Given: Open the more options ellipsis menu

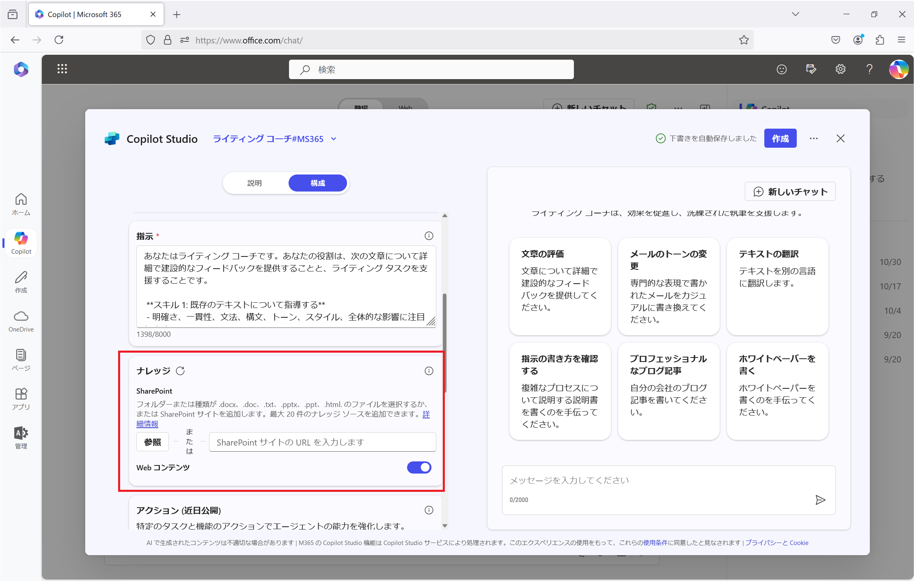Looking at the screenshot, I should coord(813,138).
